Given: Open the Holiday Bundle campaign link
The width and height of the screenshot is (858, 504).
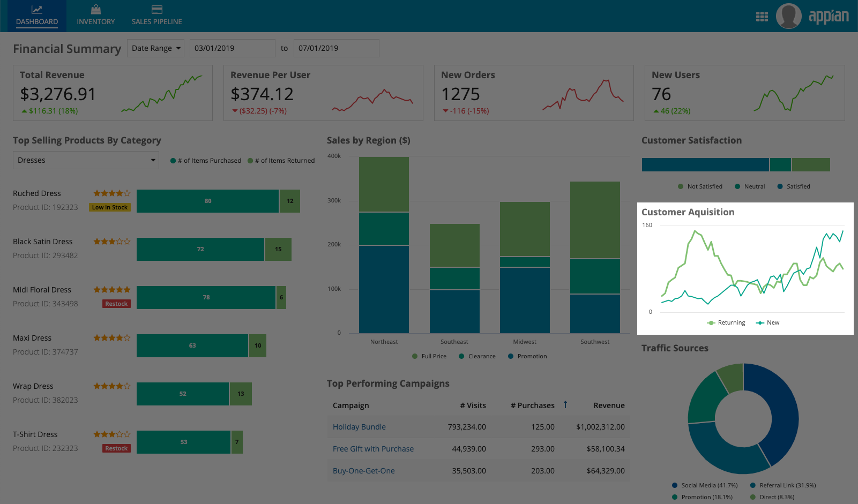Looking at the screenshot, I should coord(359,427).
